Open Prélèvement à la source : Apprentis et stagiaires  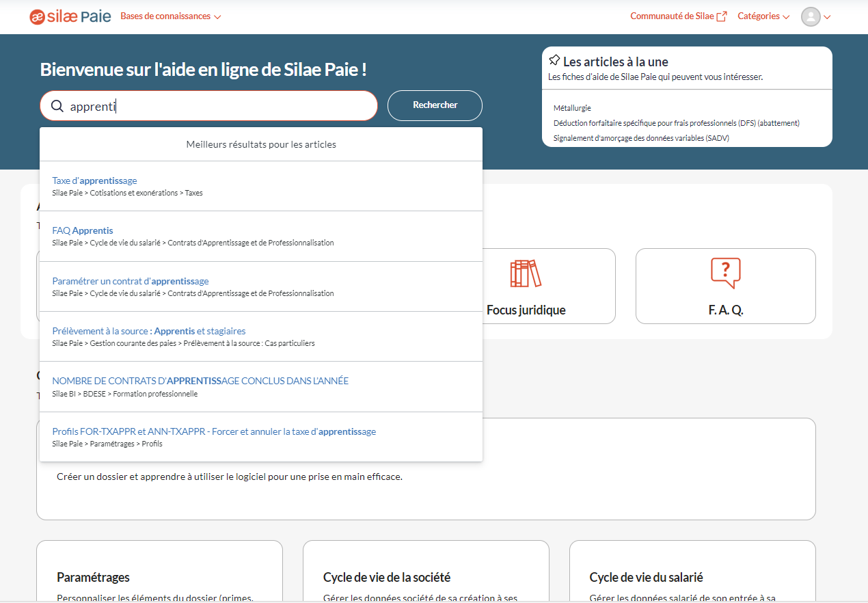(x=149, y=330)
